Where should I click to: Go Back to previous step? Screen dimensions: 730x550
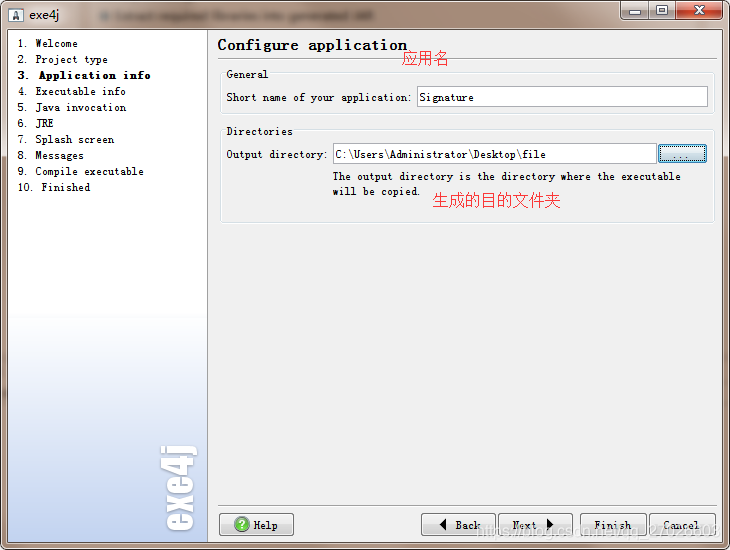point(458,525)
